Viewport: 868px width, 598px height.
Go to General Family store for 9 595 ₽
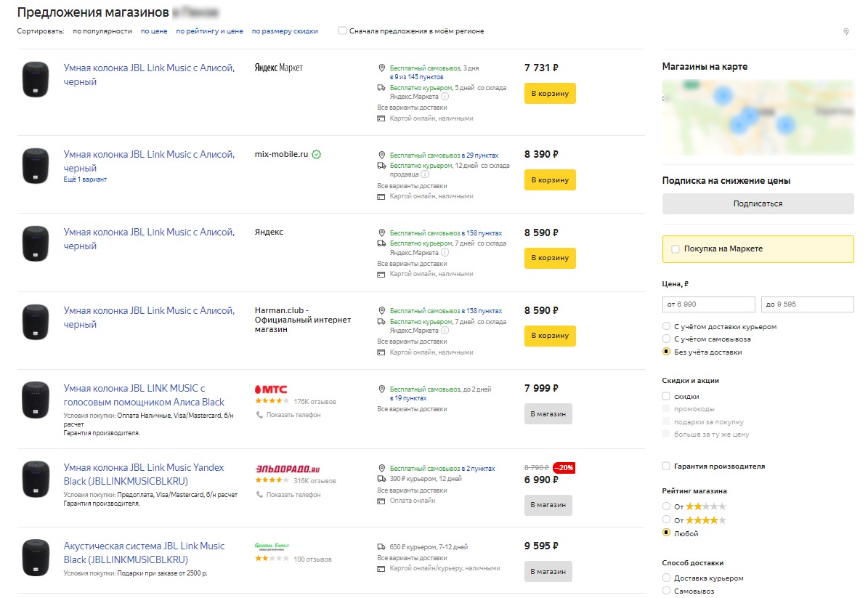click(548, 571)
